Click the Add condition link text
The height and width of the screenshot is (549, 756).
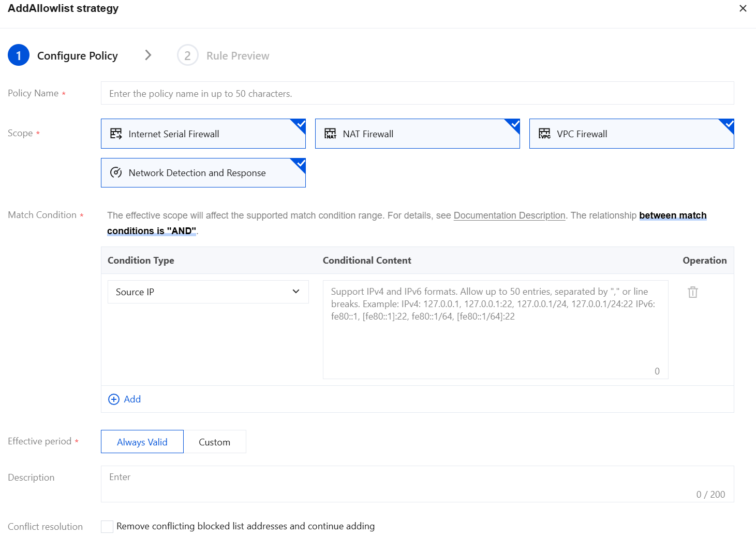click(x=132, y=399)
